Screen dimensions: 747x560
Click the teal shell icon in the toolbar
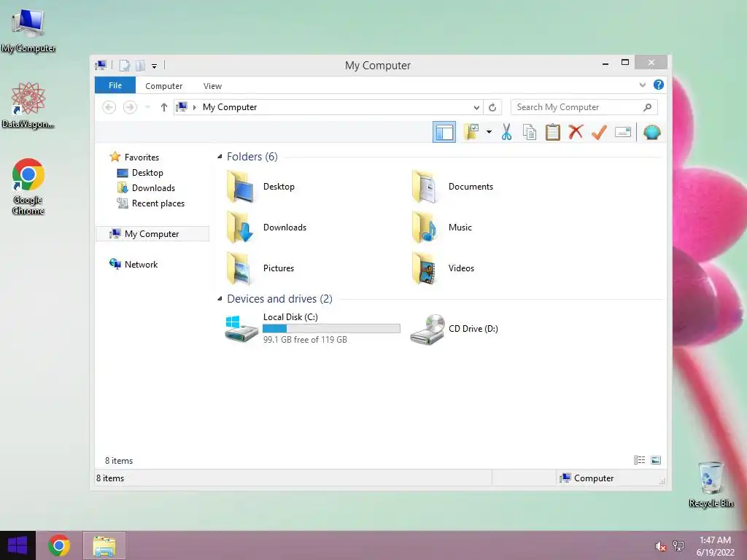651,132
